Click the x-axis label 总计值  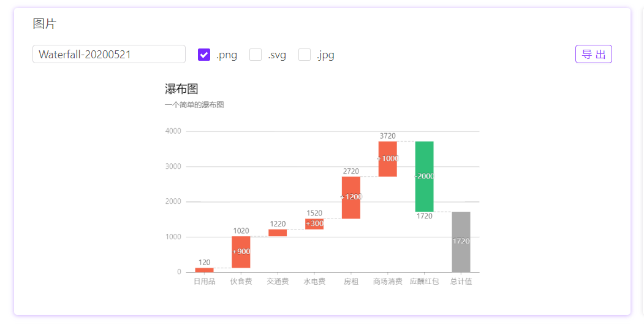(461, 282)
